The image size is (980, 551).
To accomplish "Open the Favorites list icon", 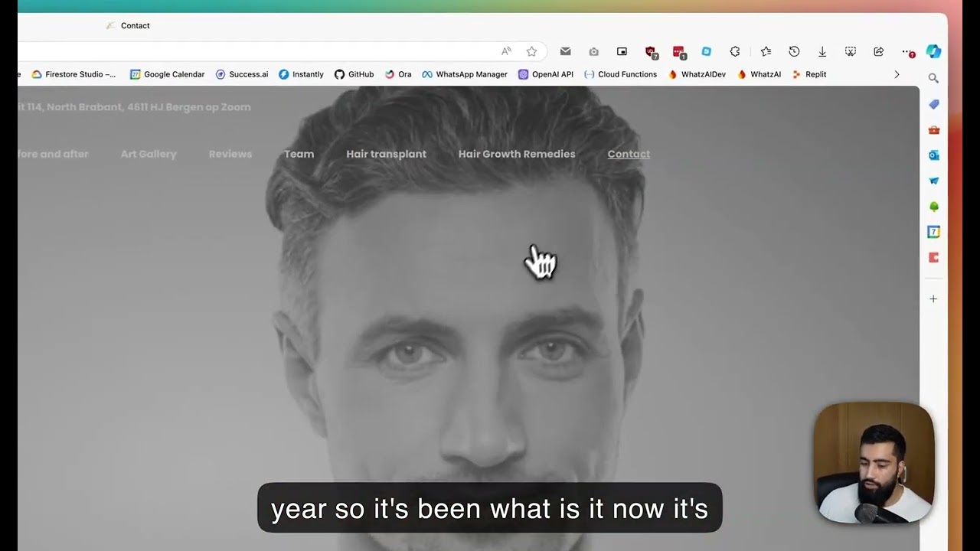I will [x=766, y=51].
